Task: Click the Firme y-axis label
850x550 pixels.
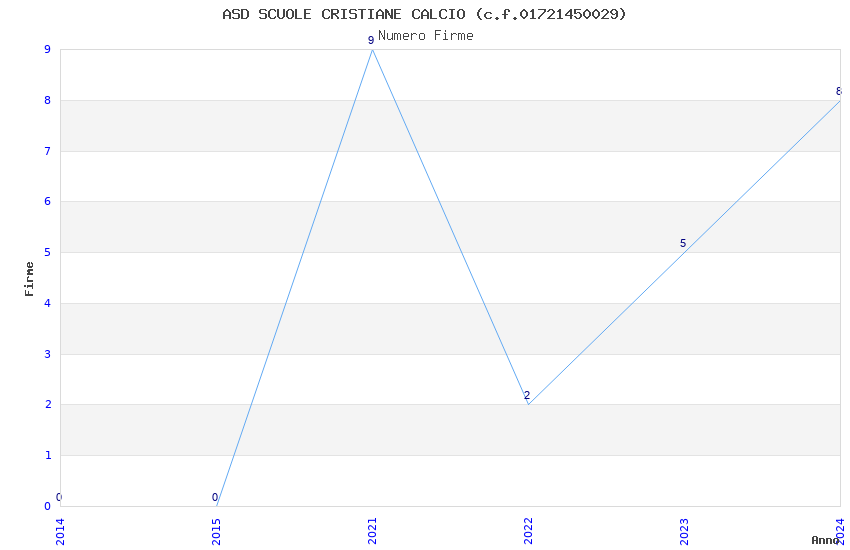Action: [29, 279]
